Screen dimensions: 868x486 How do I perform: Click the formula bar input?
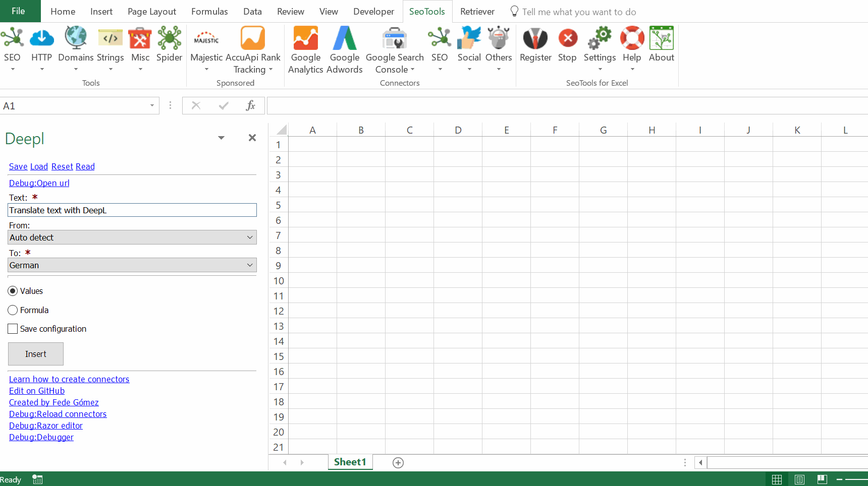point(567,105)
